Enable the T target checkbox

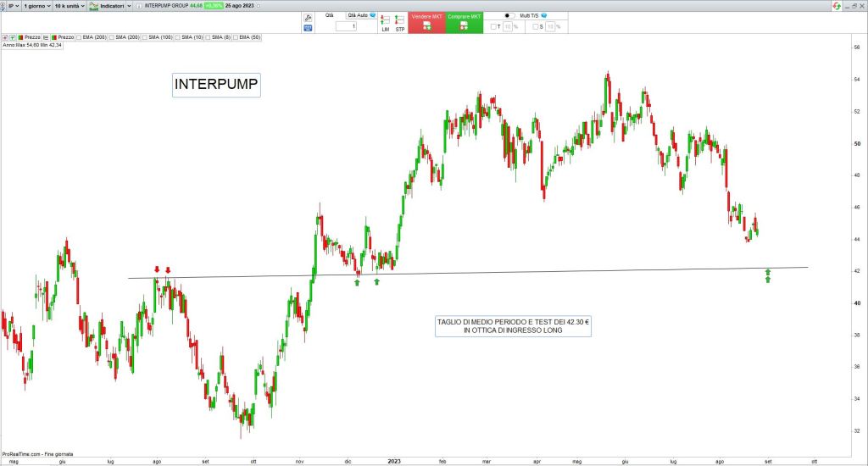point(494,26)
